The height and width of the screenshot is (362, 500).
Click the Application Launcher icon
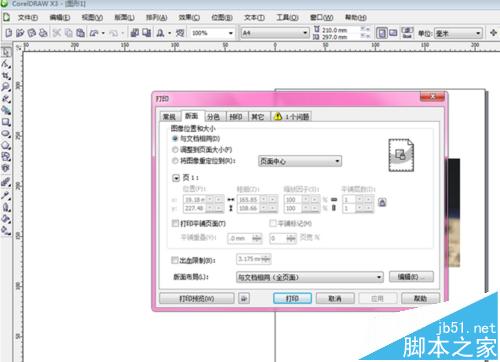160,33
